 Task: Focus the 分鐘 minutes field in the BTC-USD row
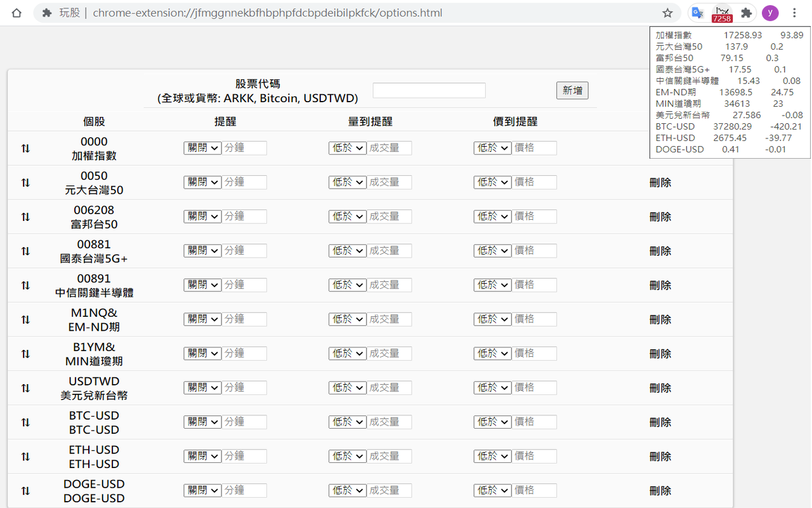coord(244,422)
